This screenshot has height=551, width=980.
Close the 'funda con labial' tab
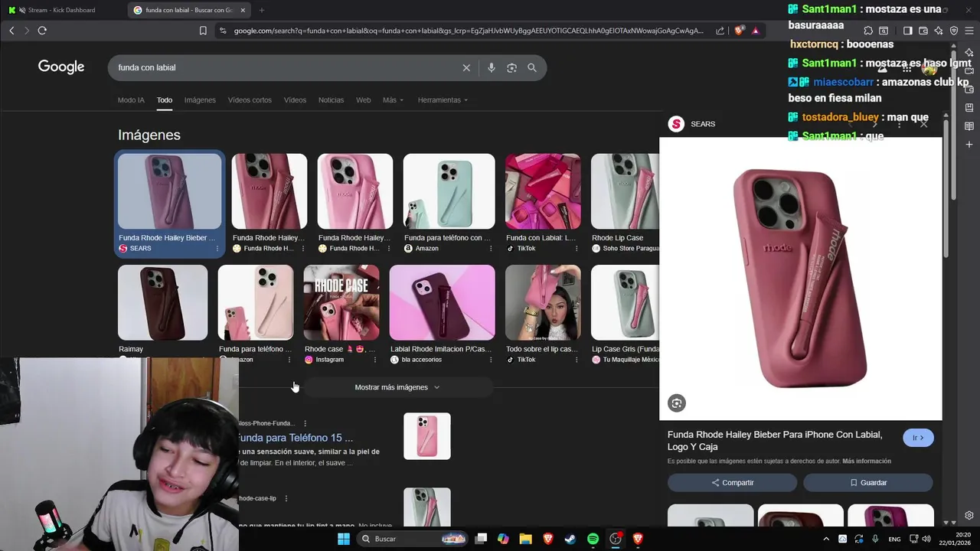[243, 10]
